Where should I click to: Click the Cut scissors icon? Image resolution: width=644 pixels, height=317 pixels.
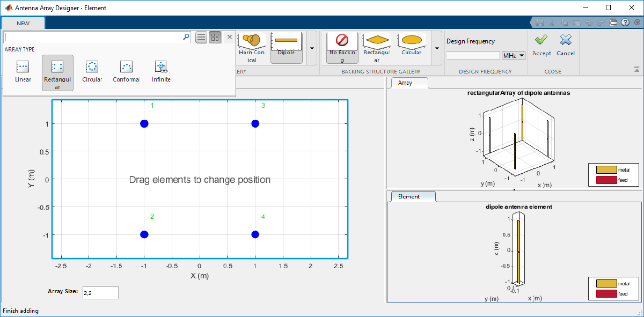tap(553, 23)
